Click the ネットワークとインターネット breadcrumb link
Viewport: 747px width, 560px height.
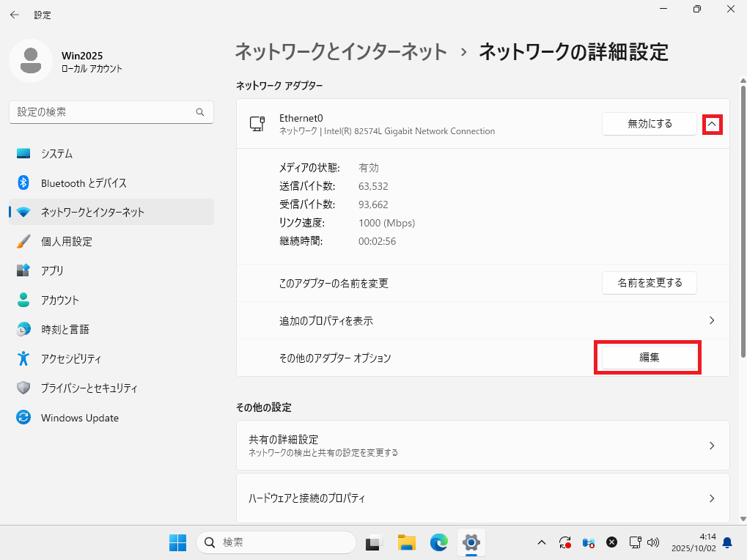tap(341, 52)
